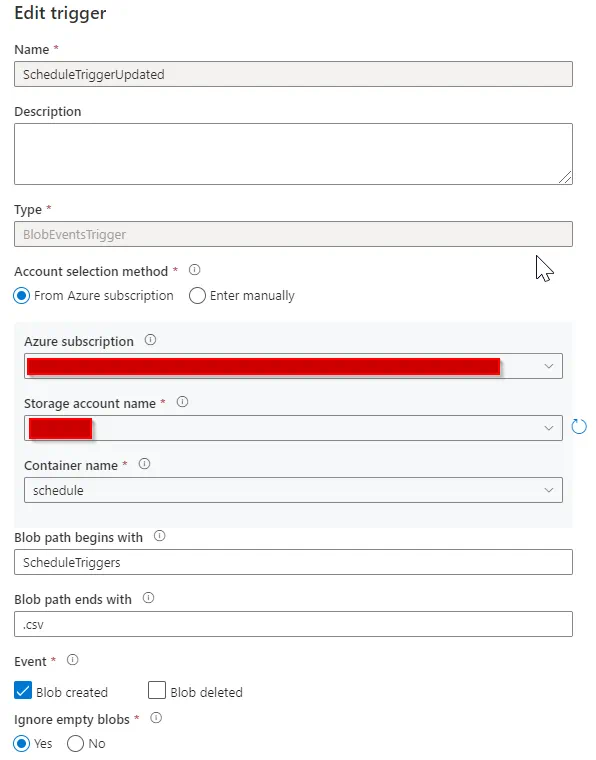The image size is (596, 760).
Task: Expand the Storage account name dropdown
Action: tap(293, 428)
